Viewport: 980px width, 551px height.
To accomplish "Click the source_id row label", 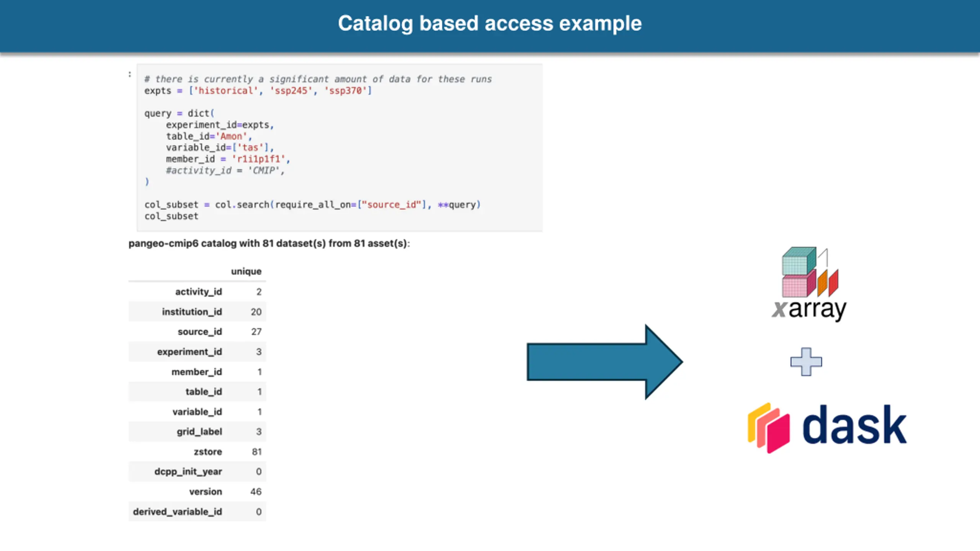I will pyautogui.click(x=199, y=331).
